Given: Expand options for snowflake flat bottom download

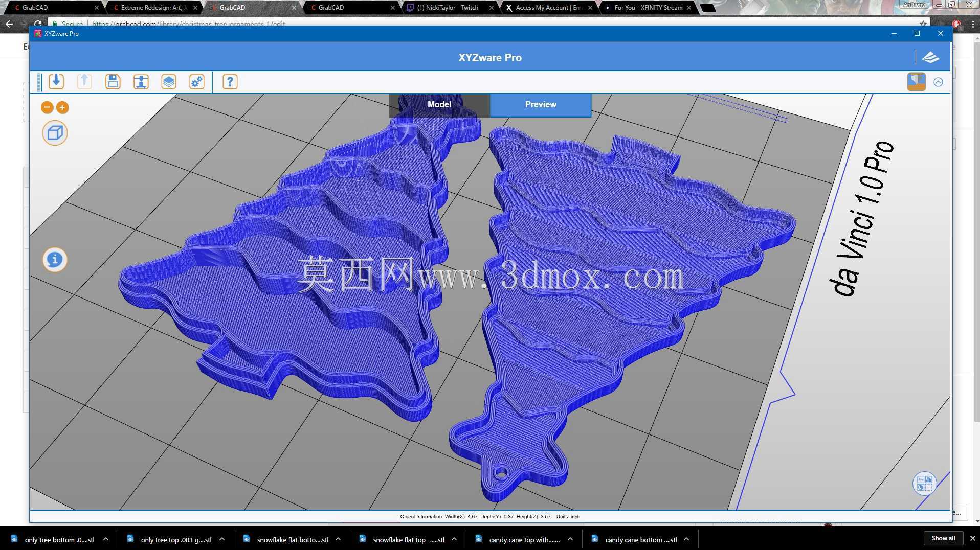Looking at the screenshot, I should 338,539.
